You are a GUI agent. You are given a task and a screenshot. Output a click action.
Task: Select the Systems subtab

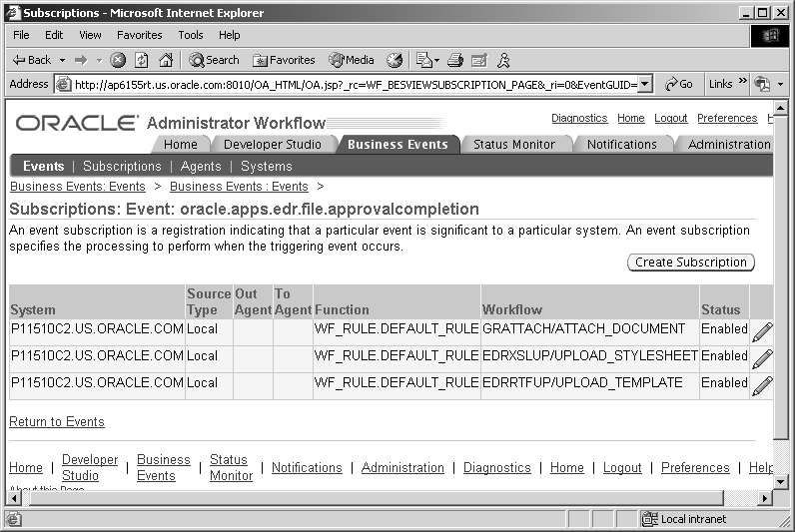click(267, 166)
